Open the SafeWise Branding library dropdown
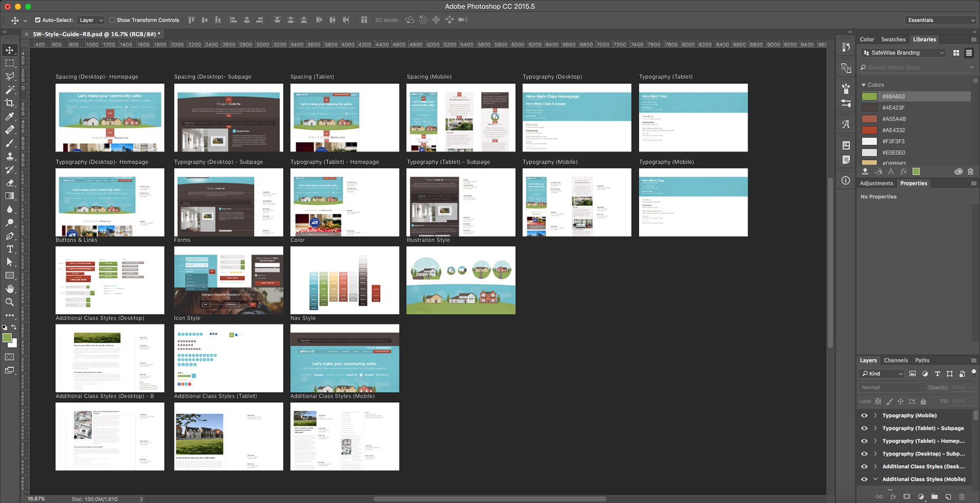The width and height of the screenshot is (980, 503). 903,53
